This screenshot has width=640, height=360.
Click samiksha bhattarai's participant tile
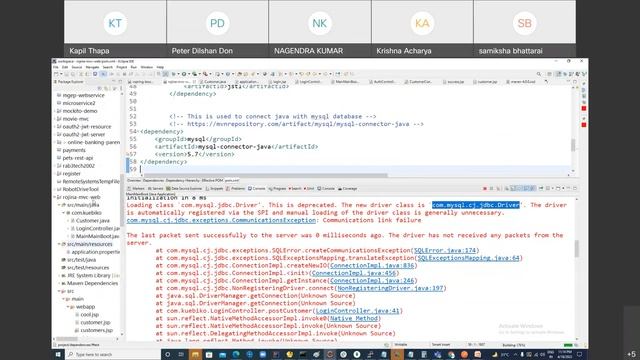pos(525,29)
